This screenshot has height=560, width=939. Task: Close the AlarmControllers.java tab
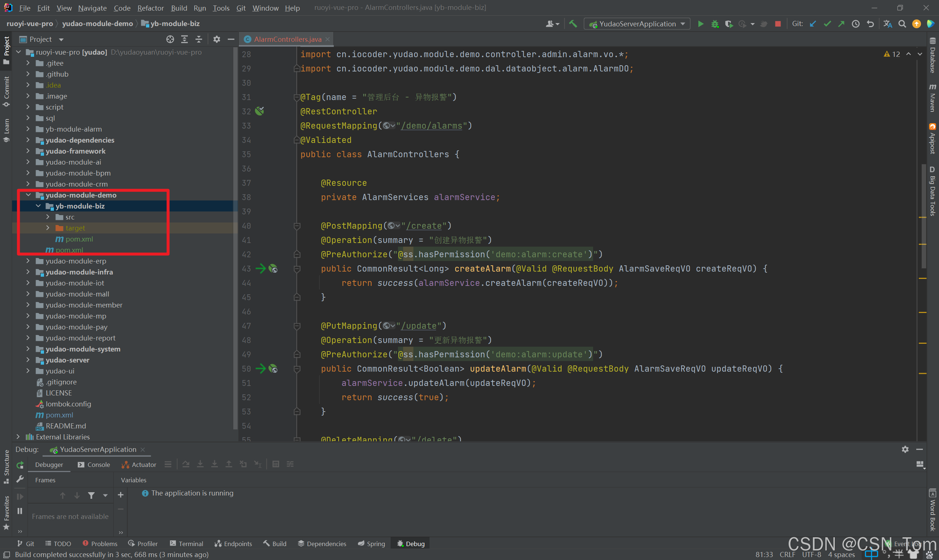(328, 39)
